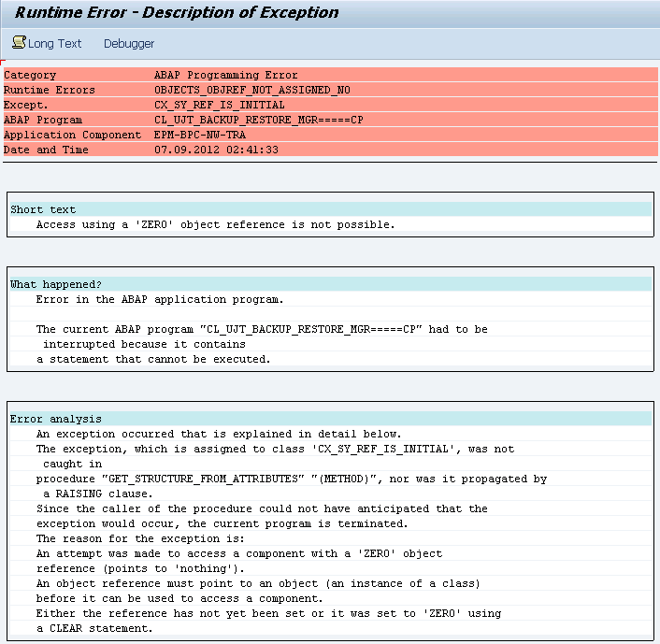Click the 'What happened?' section heading
This screenshot has width=660, height=644.
56,284
